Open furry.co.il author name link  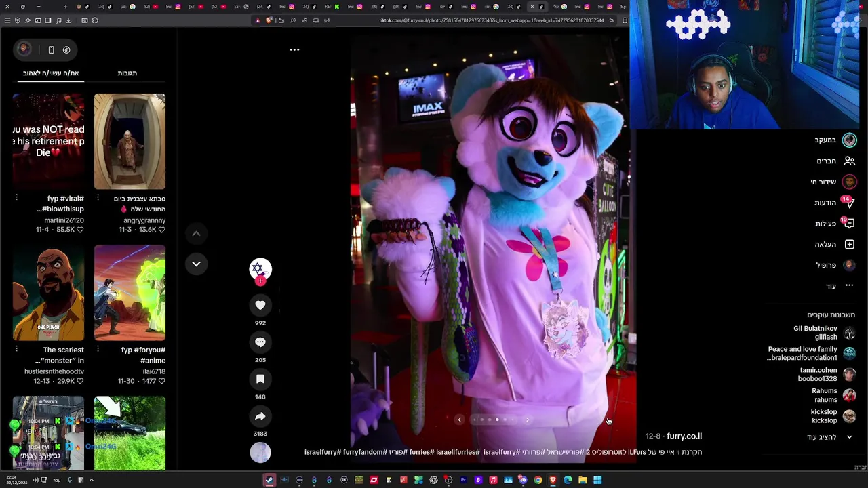[x=684, y=436]
